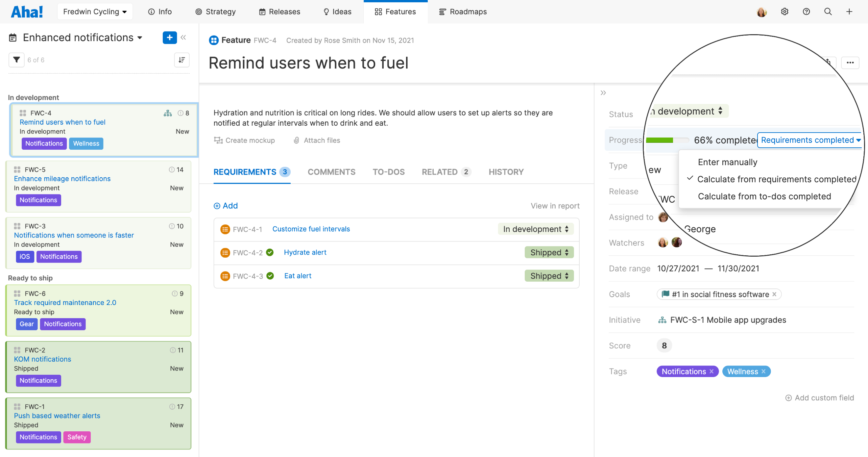Open the settings gear icon

[x=784, y=11]
